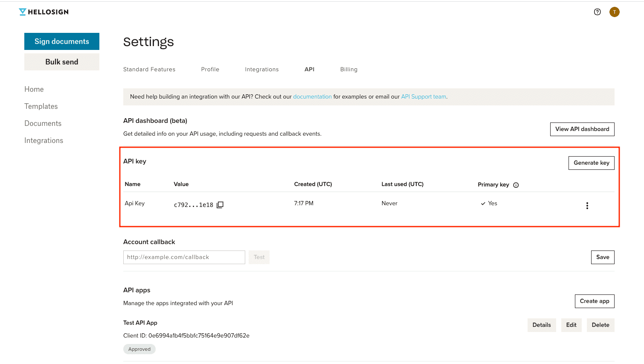This screenshot has height=364, width=644.
Task: Follow the documentation link
Action: (312, 96)
